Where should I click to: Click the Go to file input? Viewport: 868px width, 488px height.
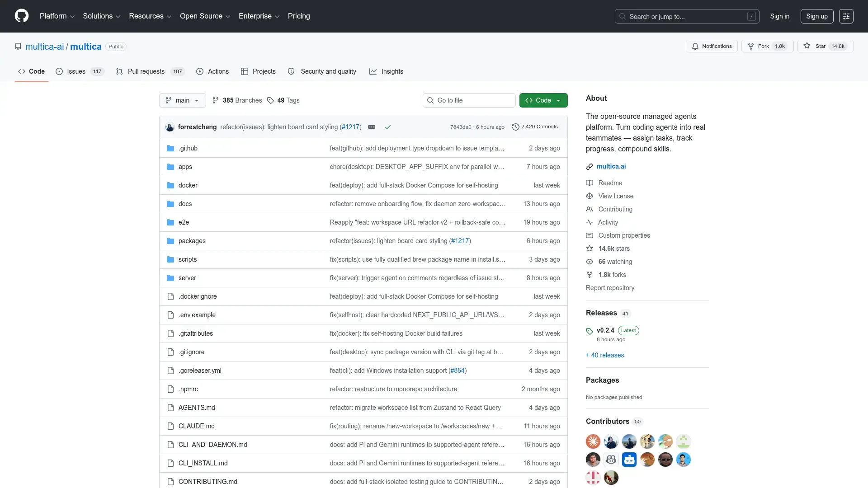click(x=469, y=100)
